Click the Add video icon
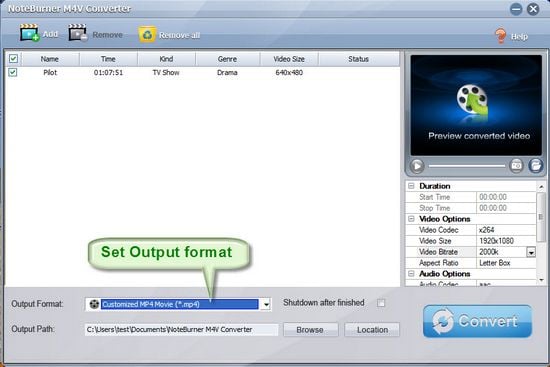Viewport: 550px width, 367px height. point(29,33)
